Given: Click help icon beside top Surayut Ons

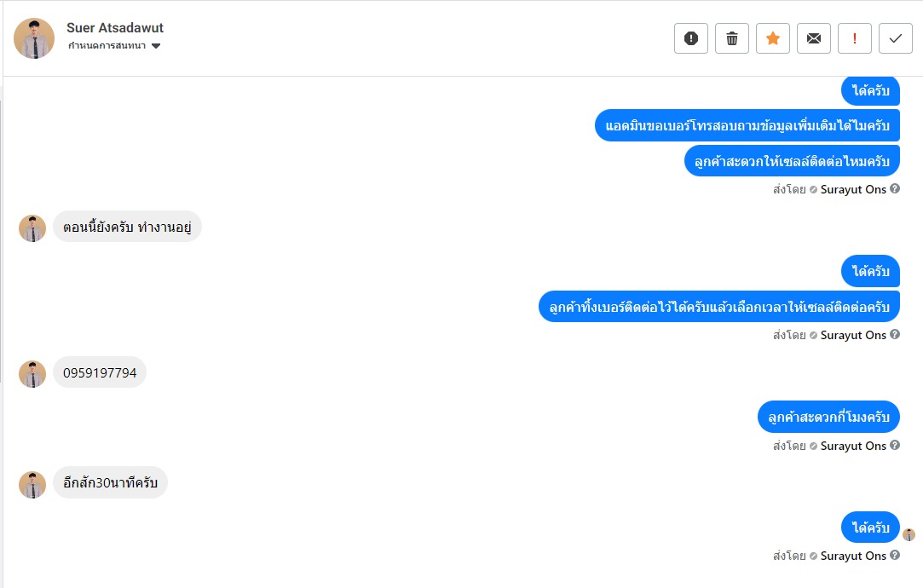Looking at the screenshot, I should point(895,189).
